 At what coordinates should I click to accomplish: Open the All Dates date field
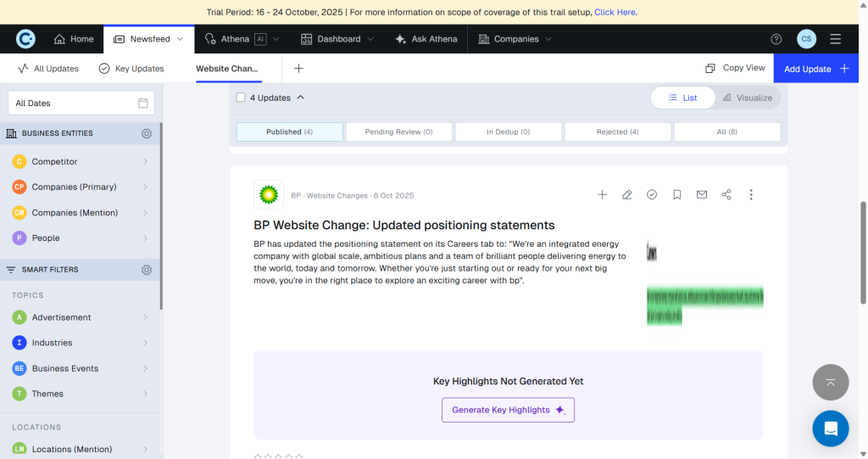coord(81,104)
